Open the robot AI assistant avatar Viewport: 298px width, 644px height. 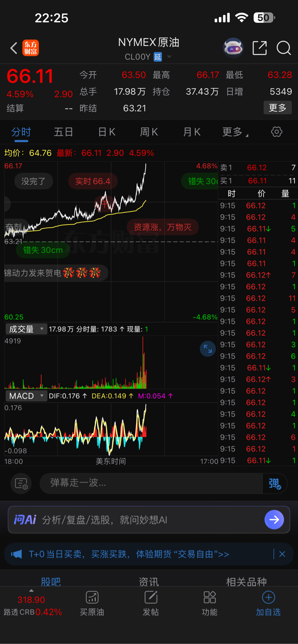[x=233, y=48]
